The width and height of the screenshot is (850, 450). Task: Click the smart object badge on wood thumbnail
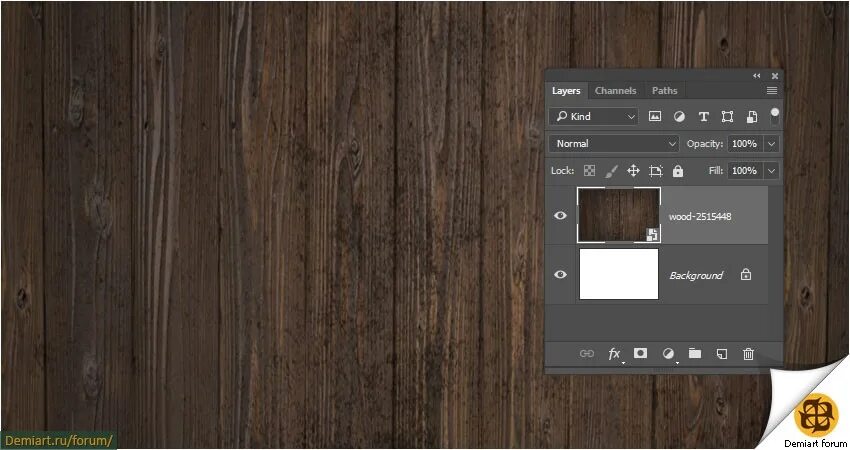(652, 235)
